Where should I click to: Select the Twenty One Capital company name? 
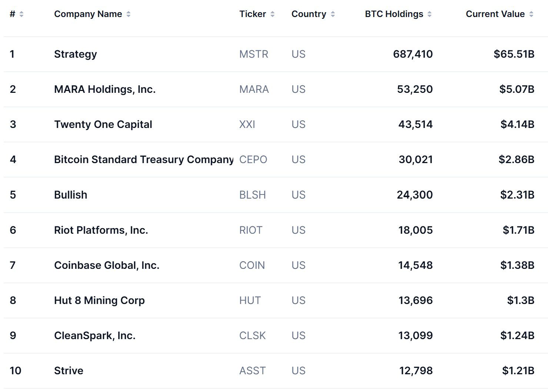[x=103, y=124]
